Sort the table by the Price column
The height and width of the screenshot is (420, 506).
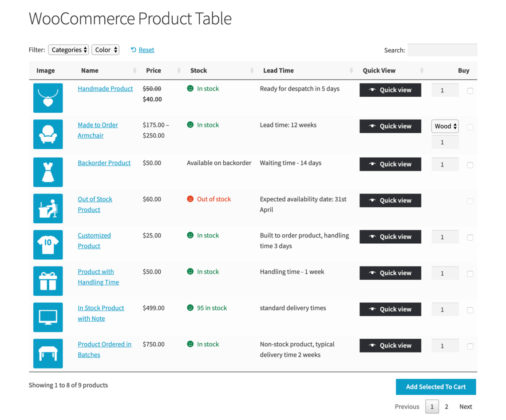(x=154, y=70)
